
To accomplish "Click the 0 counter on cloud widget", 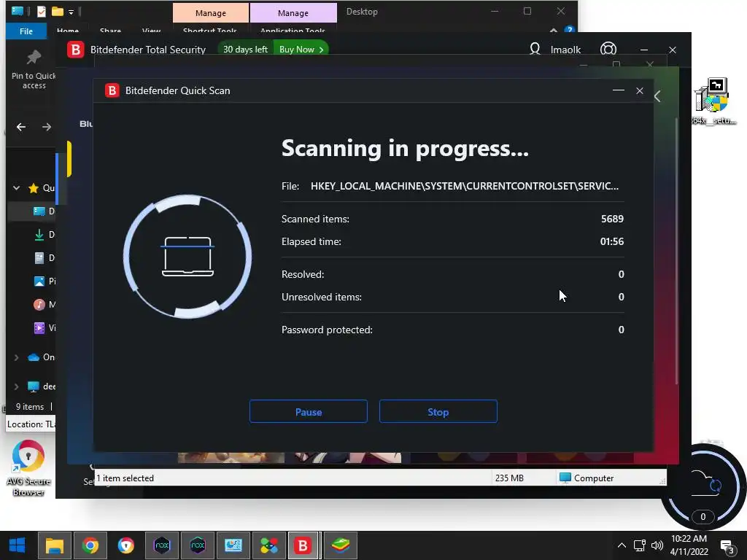I will coord(703,517).
